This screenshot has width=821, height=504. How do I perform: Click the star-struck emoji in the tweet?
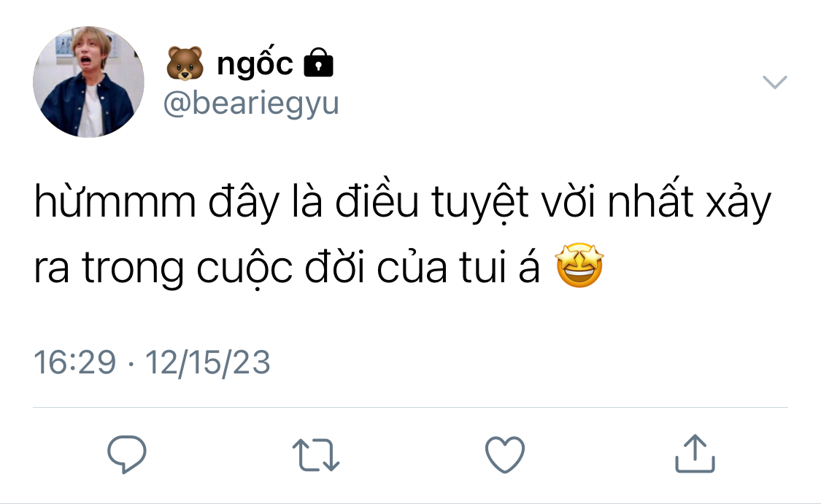[579, 265]
